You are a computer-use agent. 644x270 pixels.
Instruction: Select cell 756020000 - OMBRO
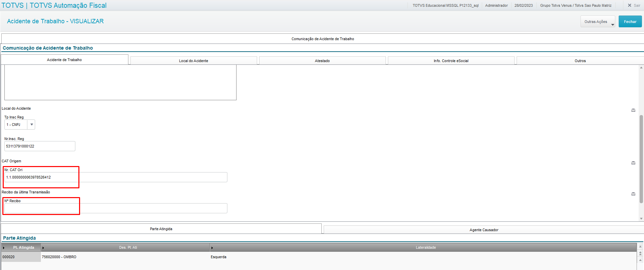point(125,257)
